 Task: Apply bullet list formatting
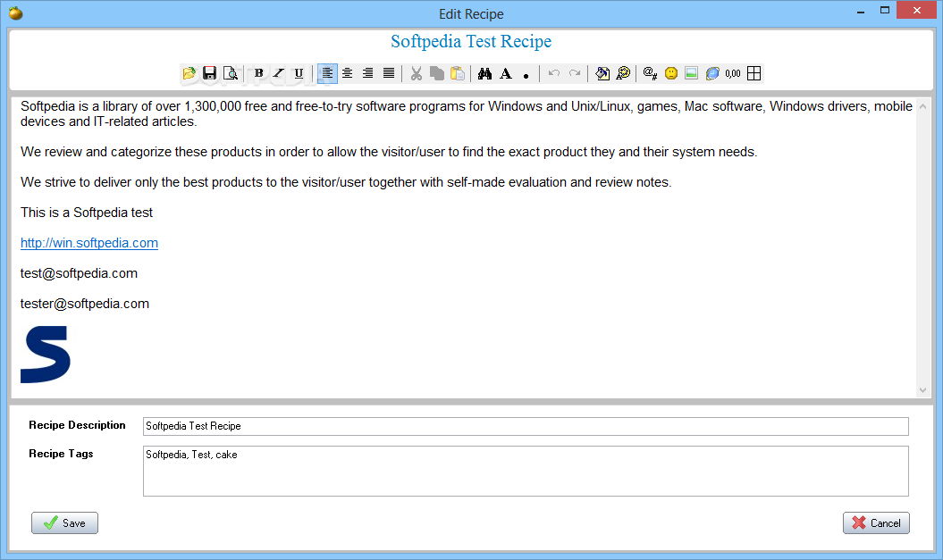tap(526, 73)
